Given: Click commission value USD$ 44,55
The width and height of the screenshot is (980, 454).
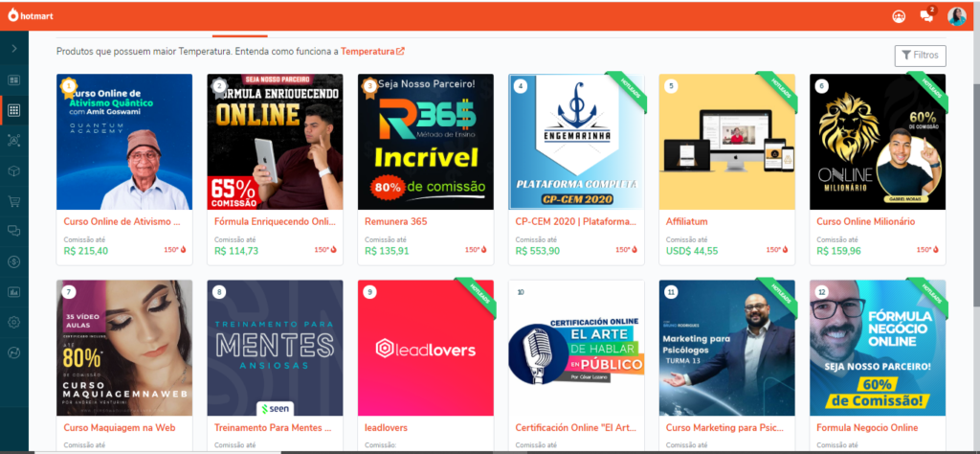Looking at the screenshot, I should [692, 251].
